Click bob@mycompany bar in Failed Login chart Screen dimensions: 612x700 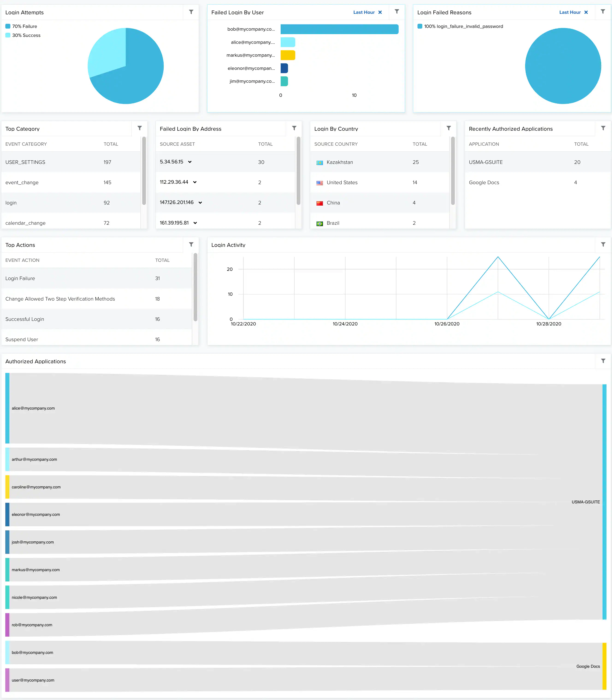(339, 29)
